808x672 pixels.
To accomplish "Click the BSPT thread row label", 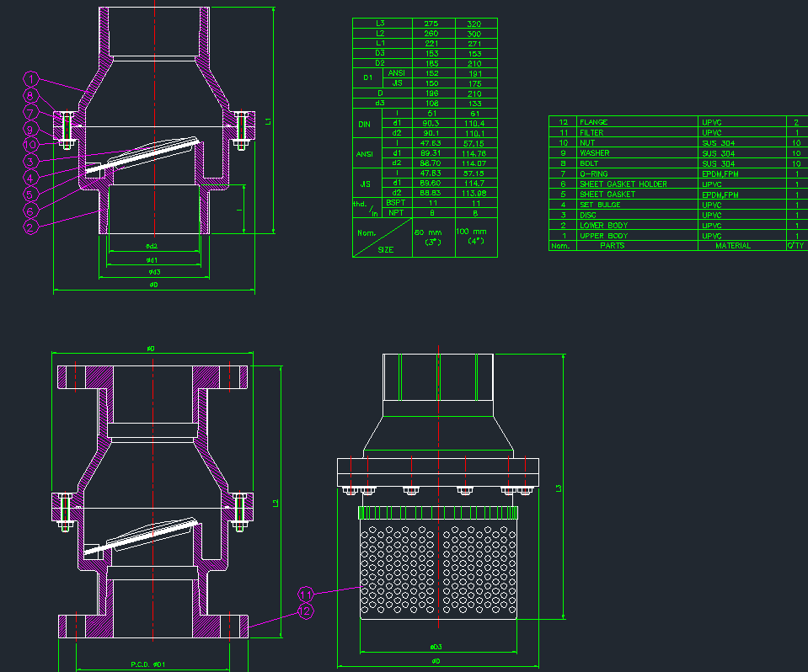I will [397, 204].
